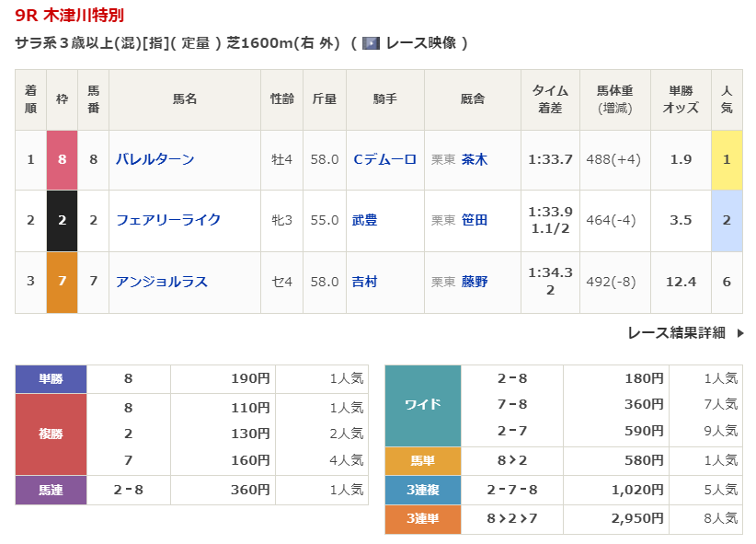Click the race video film icon

point(372,43)
